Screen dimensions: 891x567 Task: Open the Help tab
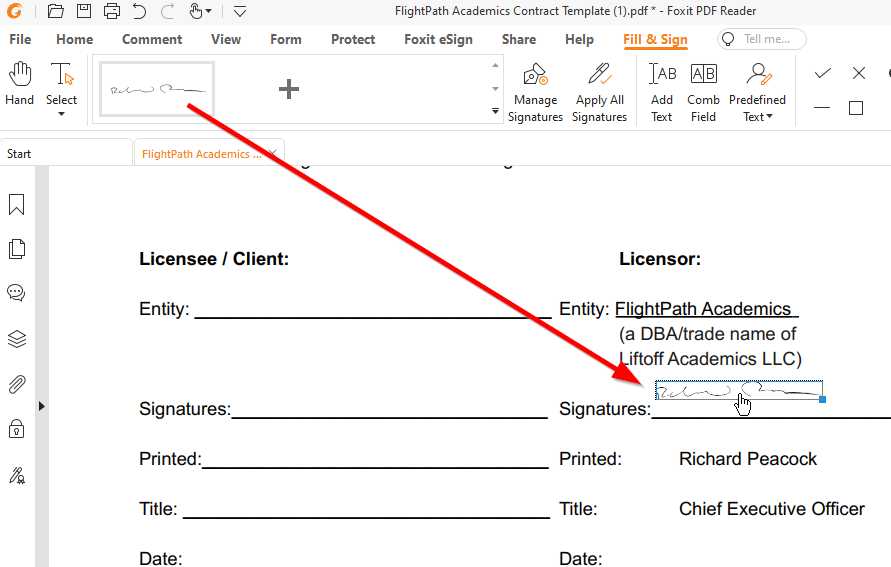point(579,39)
